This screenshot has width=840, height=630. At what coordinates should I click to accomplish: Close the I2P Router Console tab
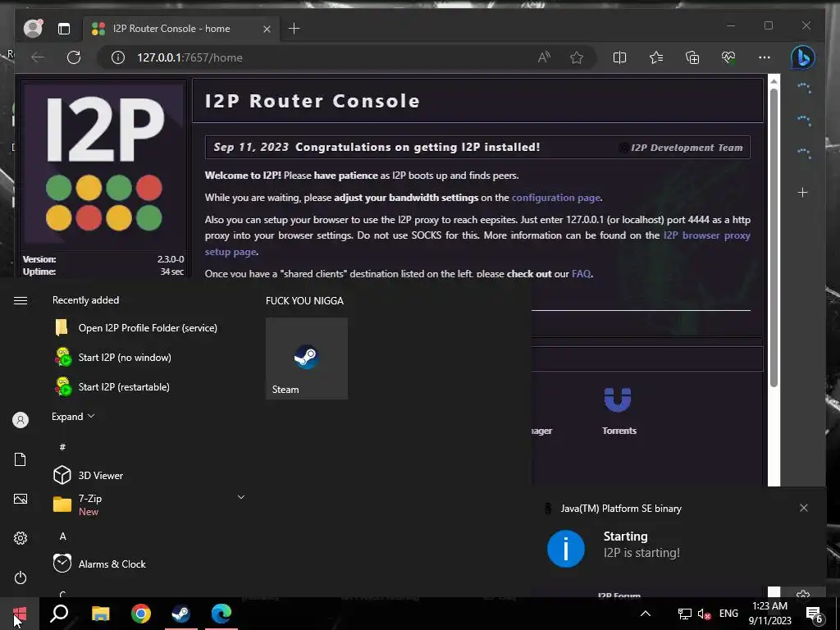(267, 29)
